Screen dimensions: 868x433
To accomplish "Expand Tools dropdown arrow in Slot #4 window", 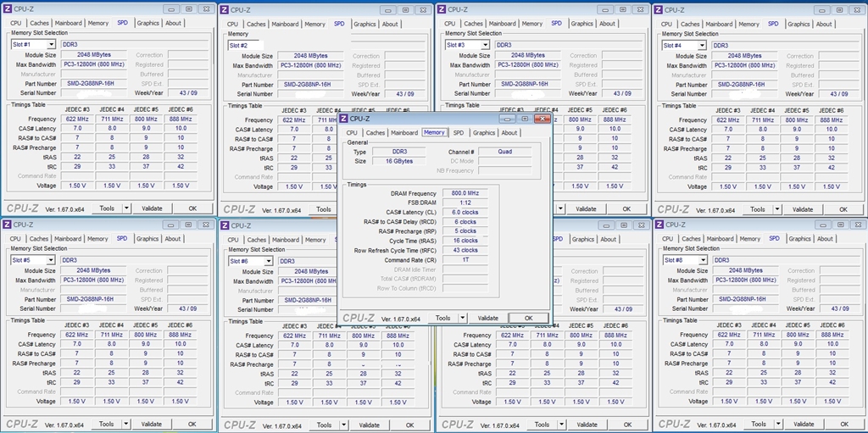I will [x=777, y=209].
